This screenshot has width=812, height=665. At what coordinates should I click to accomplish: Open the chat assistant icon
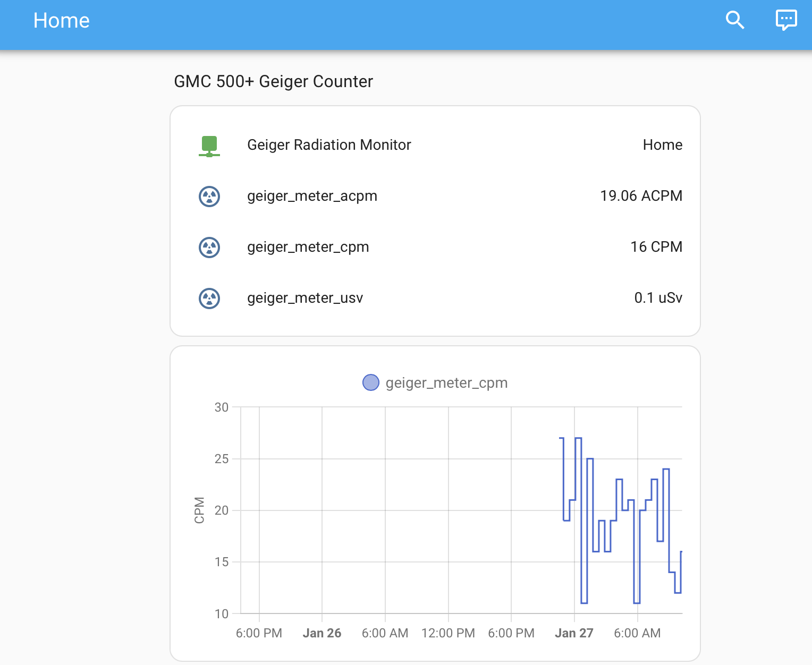point(786,20)
